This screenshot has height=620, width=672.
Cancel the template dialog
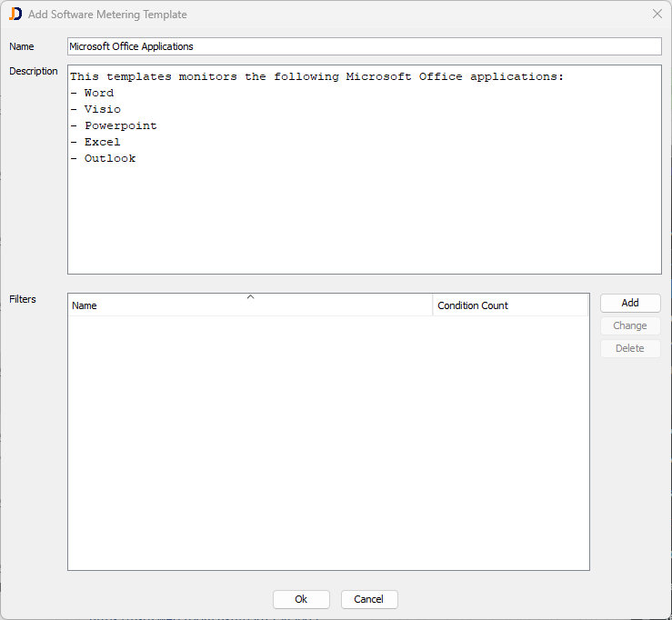[369, 599]
